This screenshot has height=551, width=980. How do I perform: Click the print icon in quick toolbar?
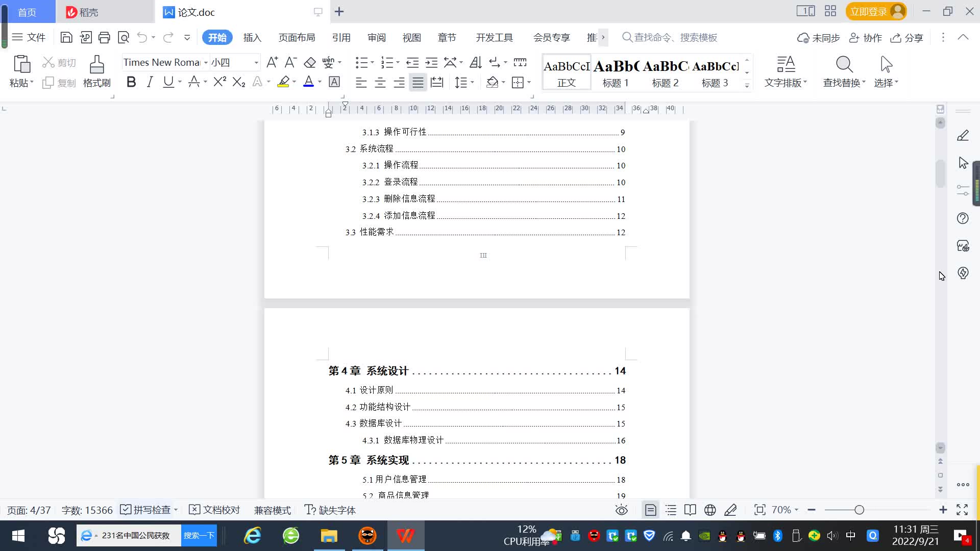pos(104,37)
